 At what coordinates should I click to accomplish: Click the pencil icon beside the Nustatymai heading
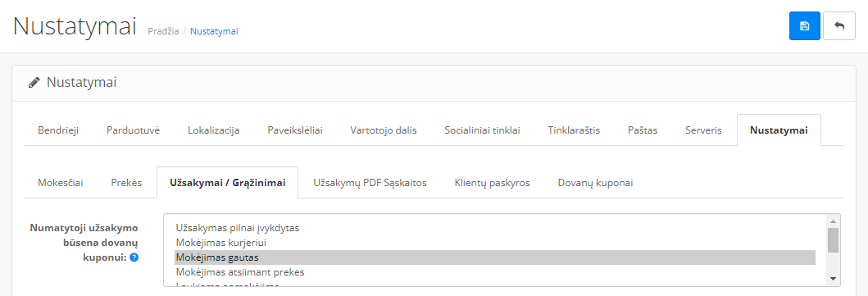tap(34, 83)
